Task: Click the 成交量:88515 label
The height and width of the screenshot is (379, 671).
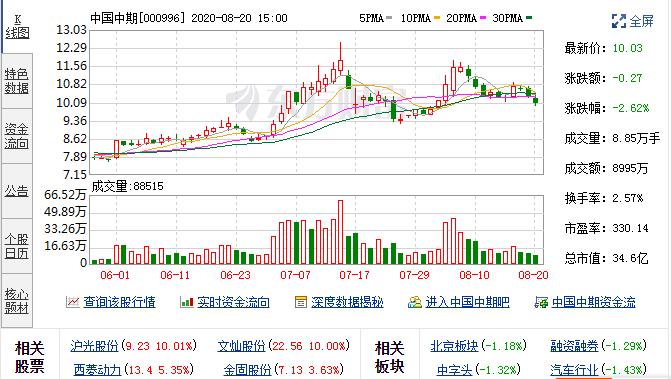Action: 128,186
